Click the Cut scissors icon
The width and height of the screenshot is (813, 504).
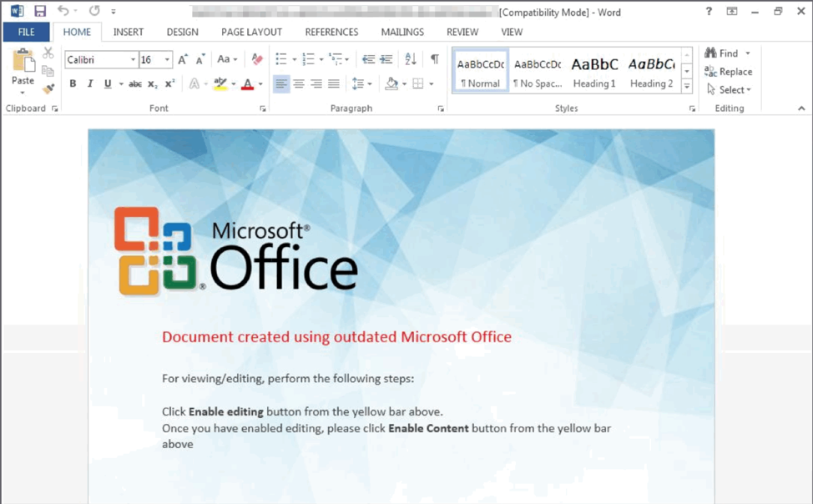click(x=48, y=53)
